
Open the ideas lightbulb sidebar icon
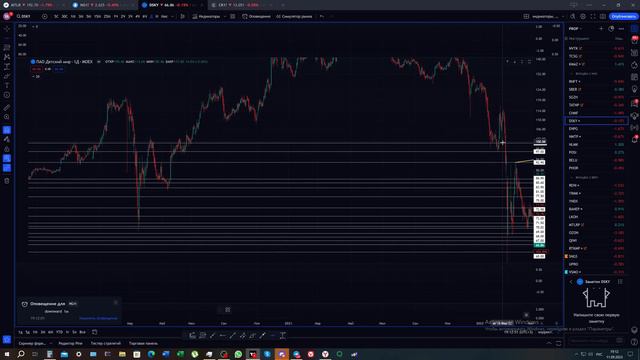click(634, 89)
